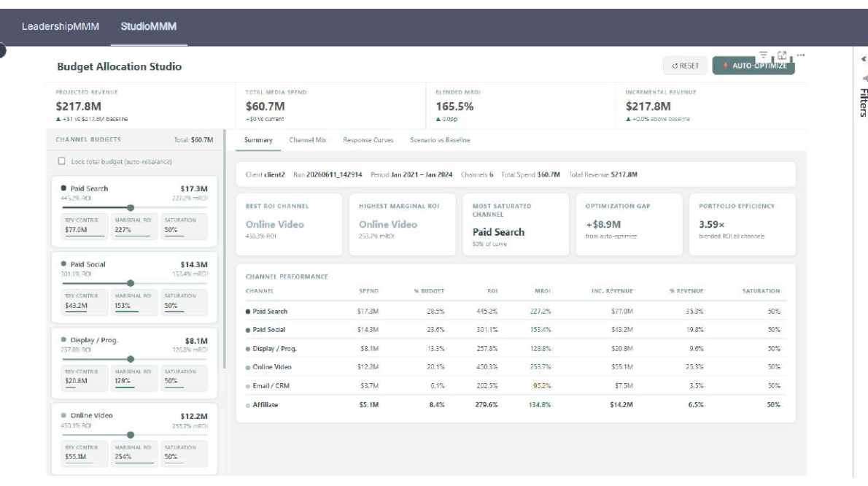
Task: Enable Lock total budget checkbox
Action: point(61,161)
